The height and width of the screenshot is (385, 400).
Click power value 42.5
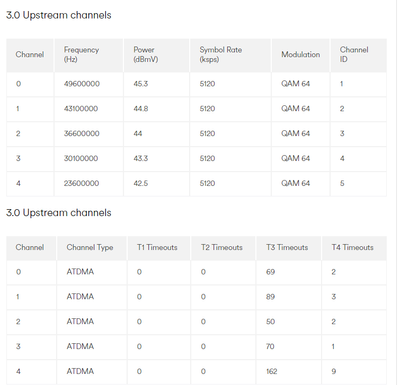point(141,183)
